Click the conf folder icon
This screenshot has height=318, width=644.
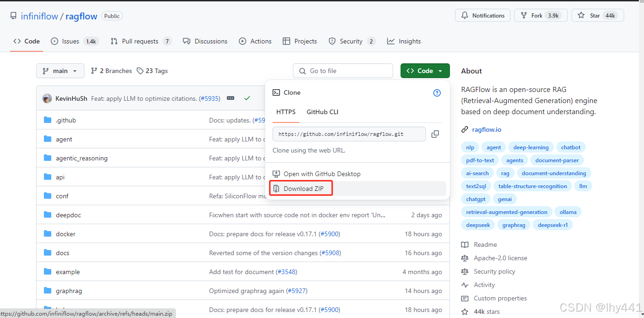[48, 196]
